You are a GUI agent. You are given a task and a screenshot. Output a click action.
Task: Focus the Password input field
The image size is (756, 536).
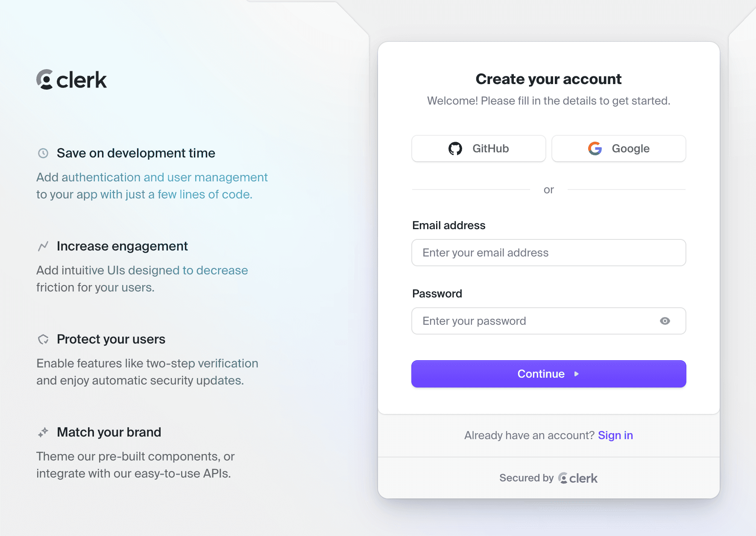coord(534,321)
